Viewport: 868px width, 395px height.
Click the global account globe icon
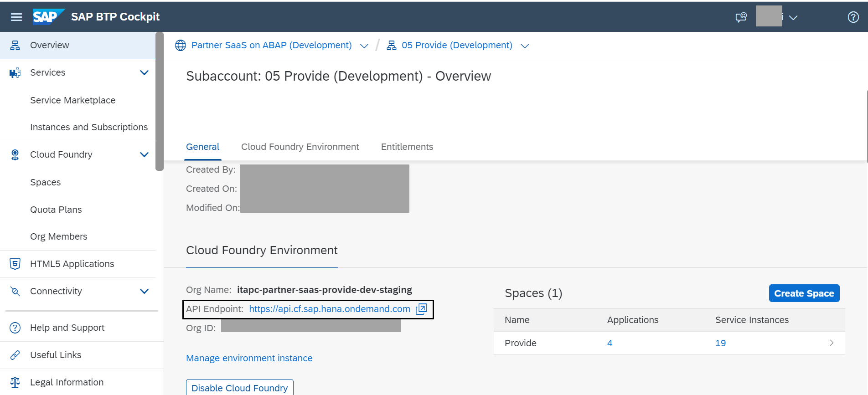[181, 46]
